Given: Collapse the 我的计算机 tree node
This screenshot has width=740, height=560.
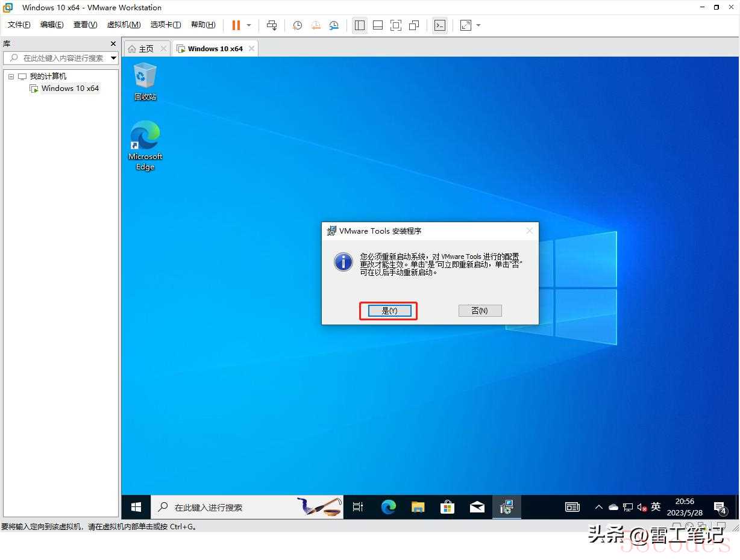Looking at the screenshot, I should 11,76.
